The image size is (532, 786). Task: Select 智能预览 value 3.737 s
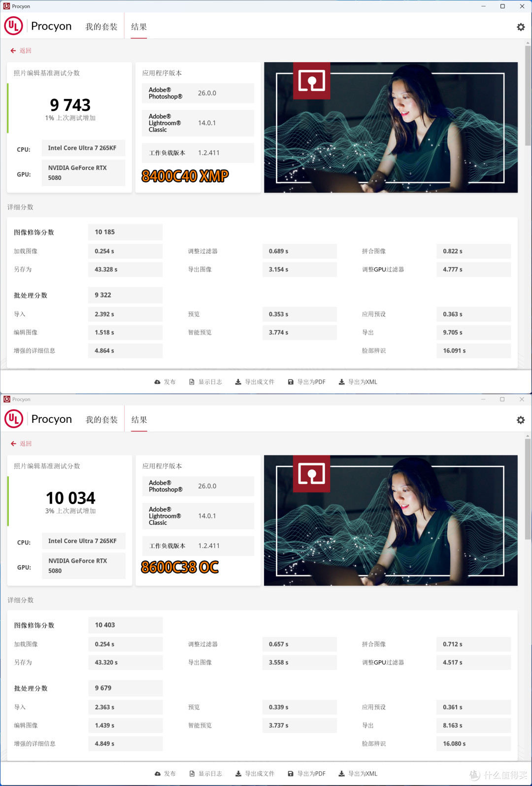[x=299, y=725]
